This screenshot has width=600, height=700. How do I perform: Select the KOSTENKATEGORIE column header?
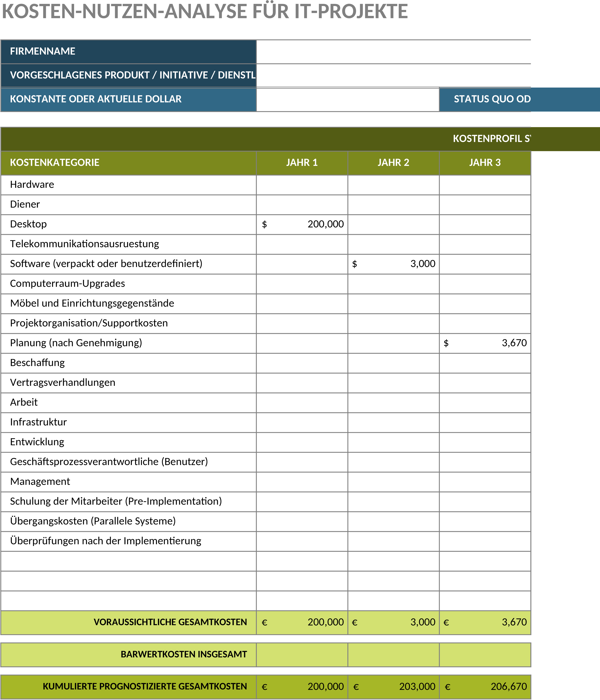pos(128,163)
